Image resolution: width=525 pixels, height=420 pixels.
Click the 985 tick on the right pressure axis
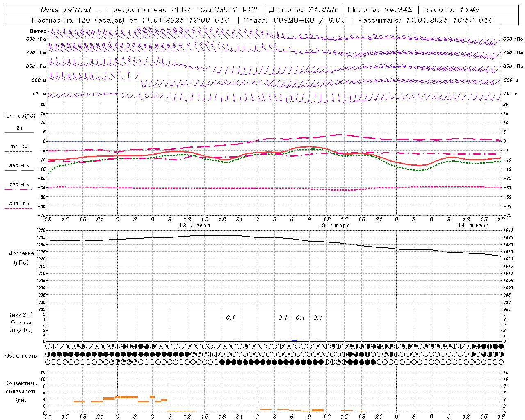pos(508,310)
